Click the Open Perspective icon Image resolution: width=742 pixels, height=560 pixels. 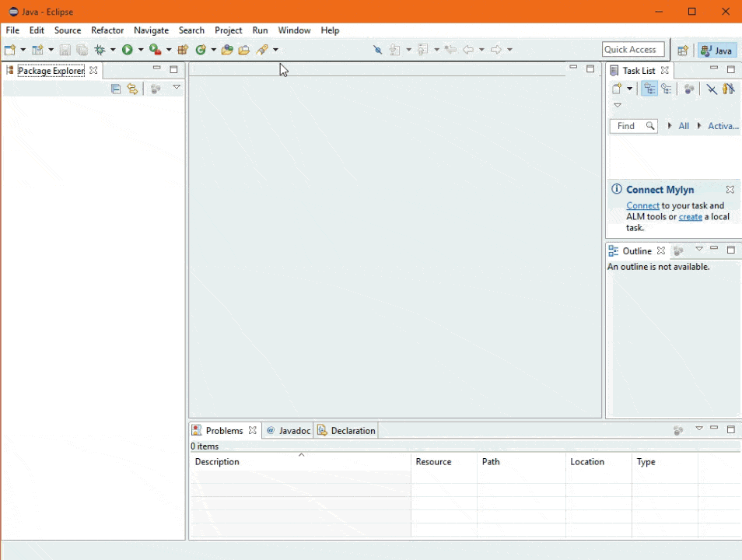point(682,51)
